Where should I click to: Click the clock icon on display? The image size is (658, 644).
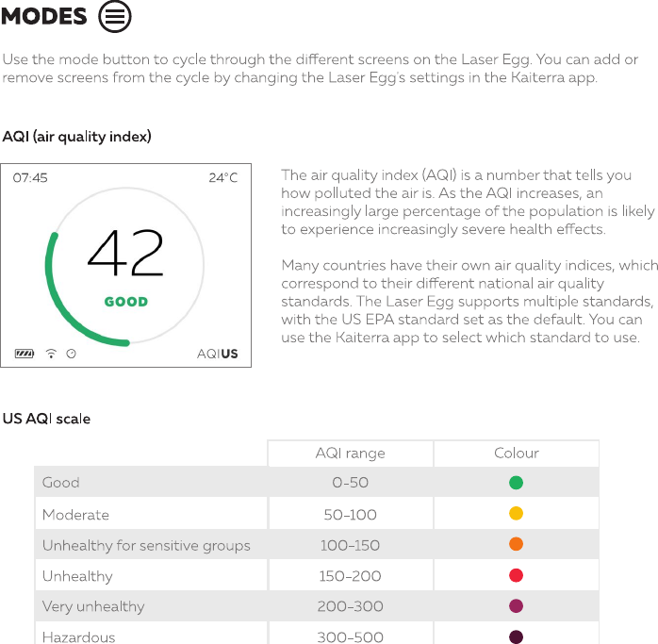[x=72, y=354]
